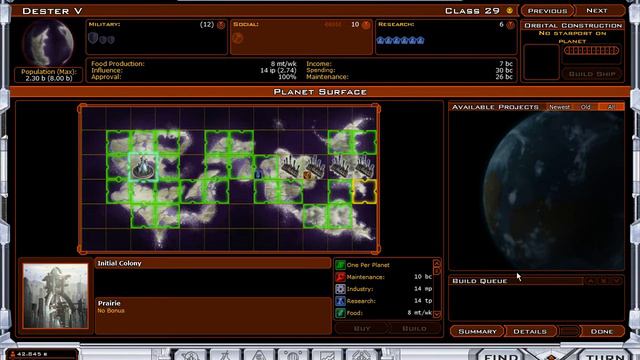
Task: Click the red Maintenance wrench icon
Action: coord(340,277)
